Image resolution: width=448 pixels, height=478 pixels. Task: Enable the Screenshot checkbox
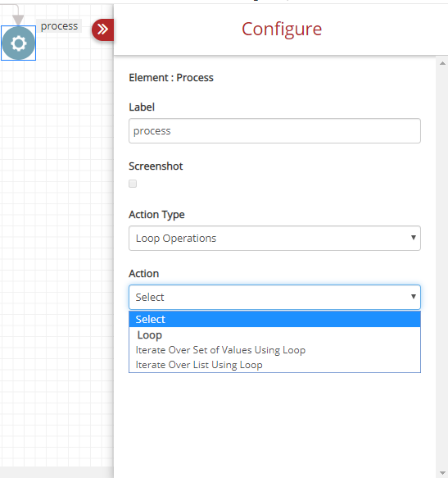[x=133, y=184]
